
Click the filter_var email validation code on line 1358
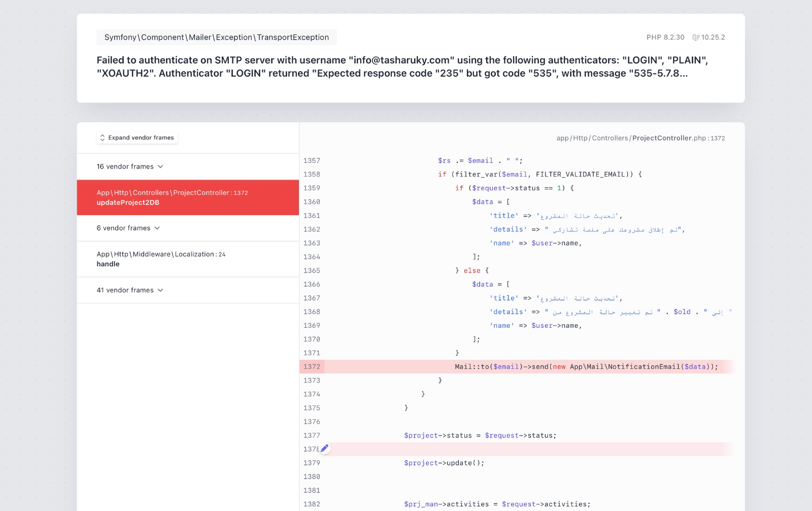540,175
